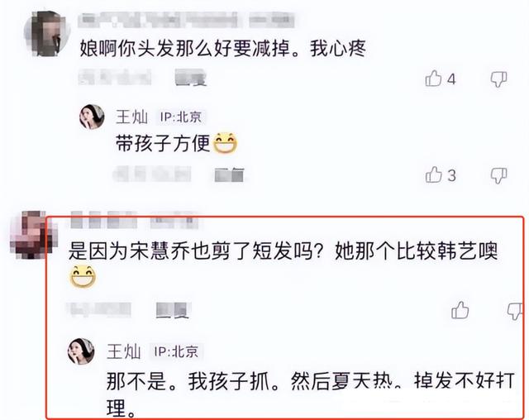Open the second commenter's pixelated avatar
Screen dimensions: 529x420
(31, 235)
